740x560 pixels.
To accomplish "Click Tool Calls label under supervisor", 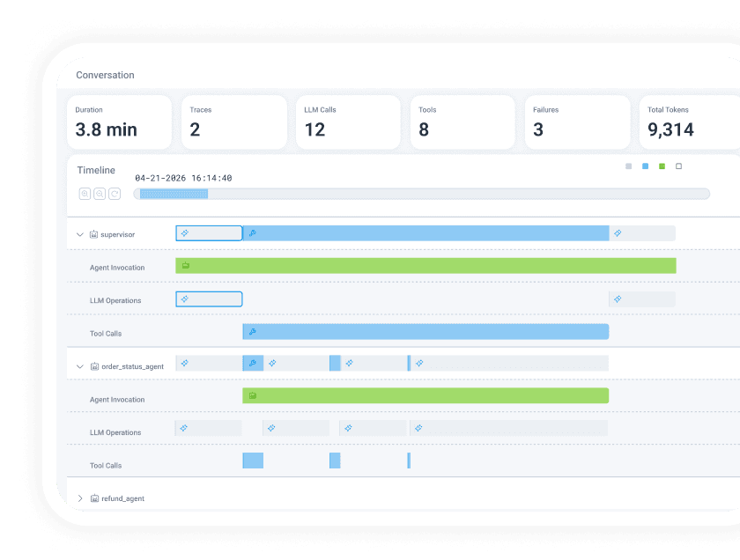I will (x=106, y=334).
